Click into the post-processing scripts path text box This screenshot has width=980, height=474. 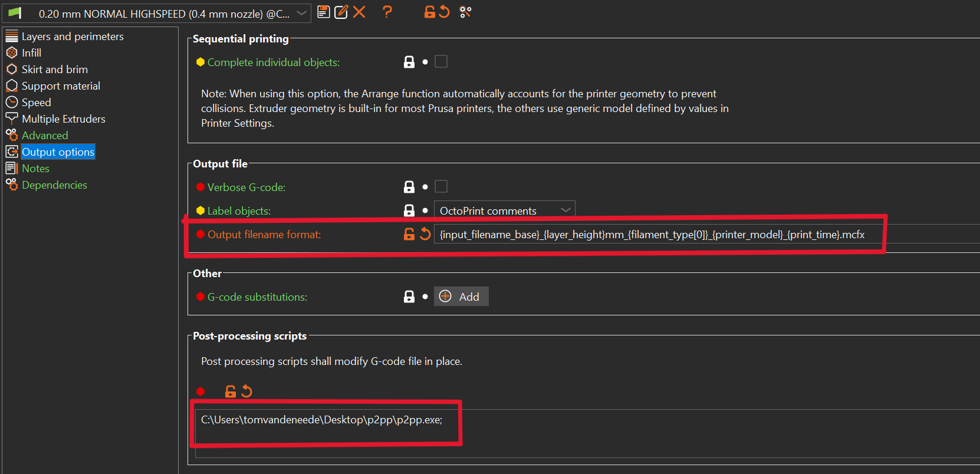587,433
